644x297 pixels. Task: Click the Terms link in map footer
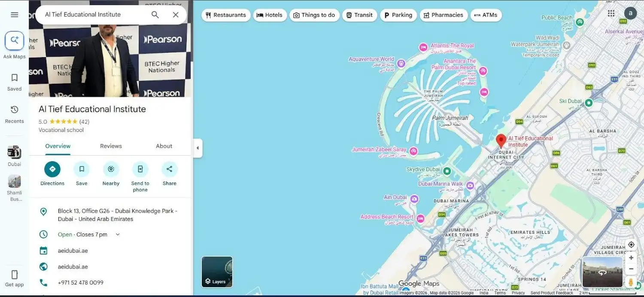[x=500, y=293]
